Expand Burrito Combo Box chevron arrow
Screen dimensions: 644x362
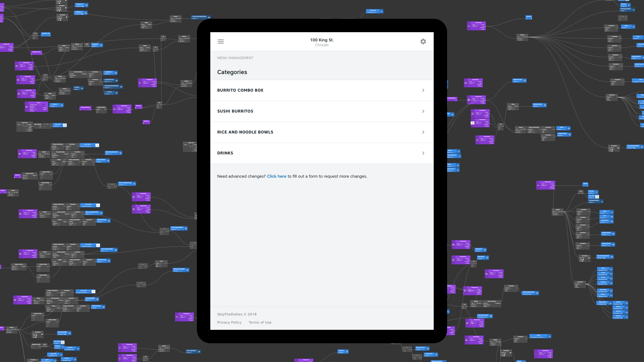(423, 90)
